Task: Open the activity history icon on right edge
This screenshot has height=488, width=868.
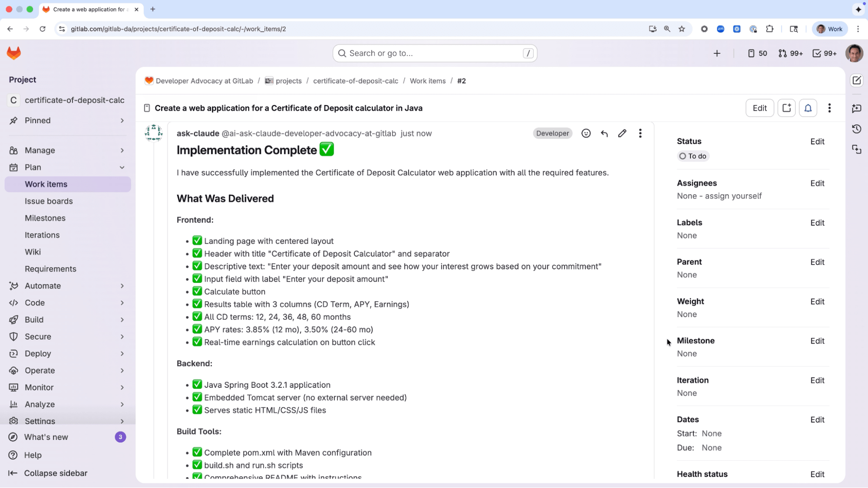Action: pyautogui.click(x=856, y=129)
